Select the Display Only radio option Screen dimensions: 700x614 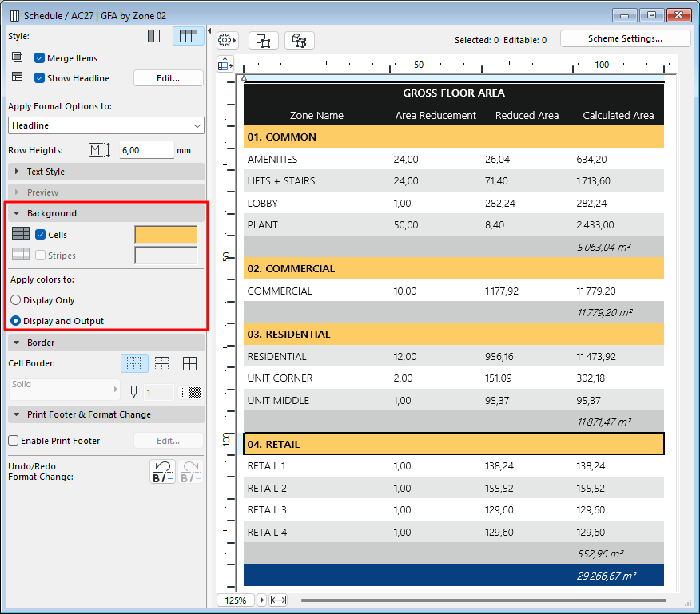[16, 300]
